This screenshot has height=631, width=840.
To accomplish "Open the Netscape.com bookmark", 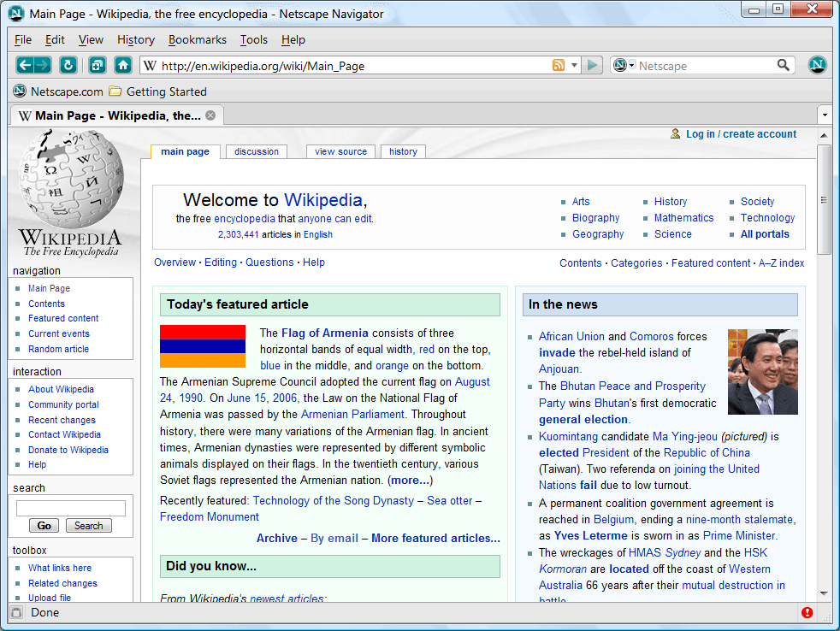I will tap(58, 91).
